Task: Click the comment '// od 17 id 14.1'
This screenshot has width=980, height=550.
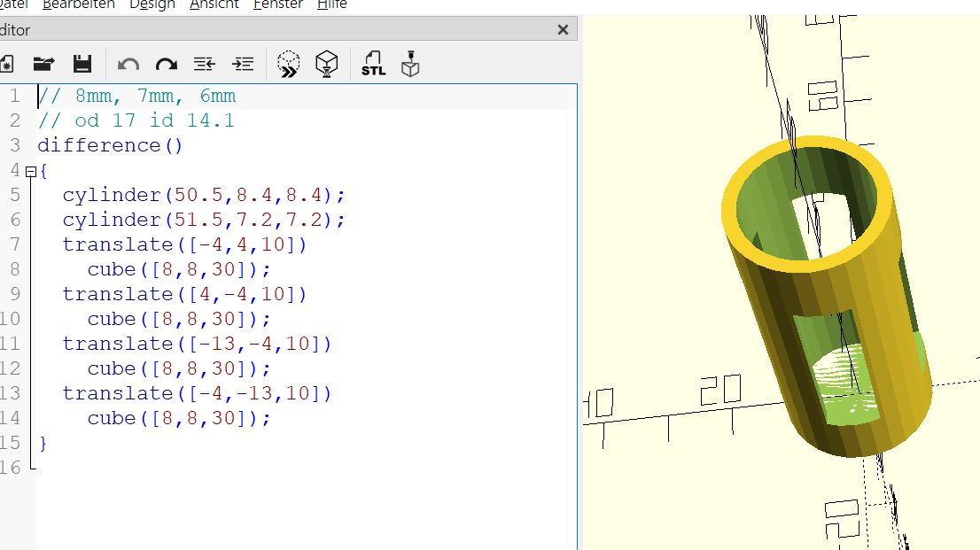Action: click(136, 120)
